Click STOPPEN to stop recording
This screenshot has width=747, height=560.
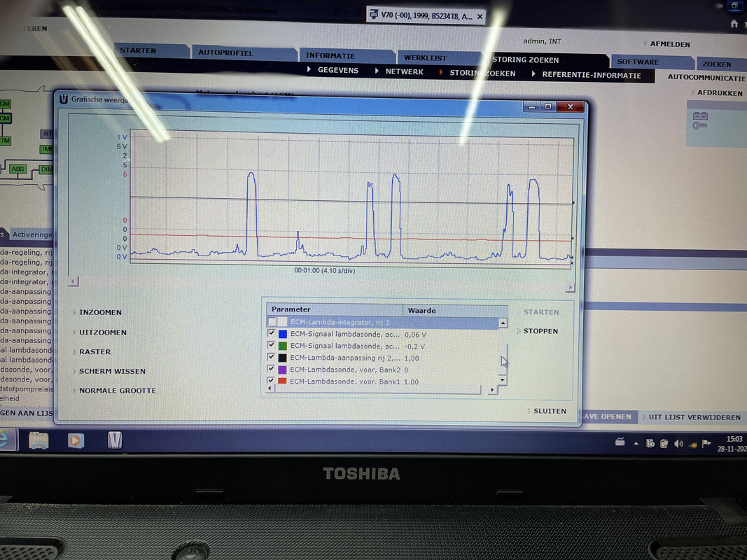540,331
